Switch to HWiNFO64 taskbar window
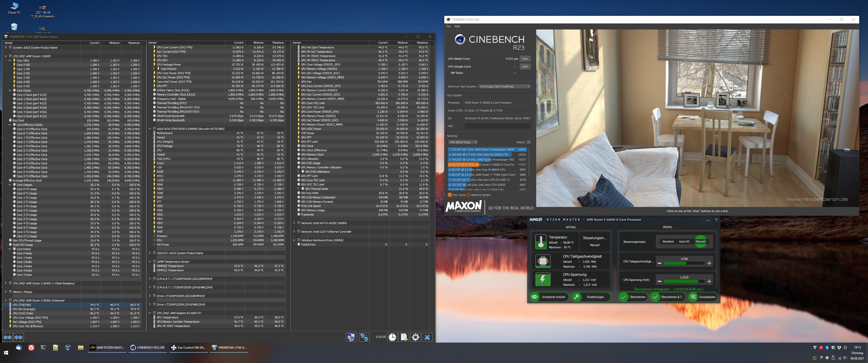 click(229, 348)
